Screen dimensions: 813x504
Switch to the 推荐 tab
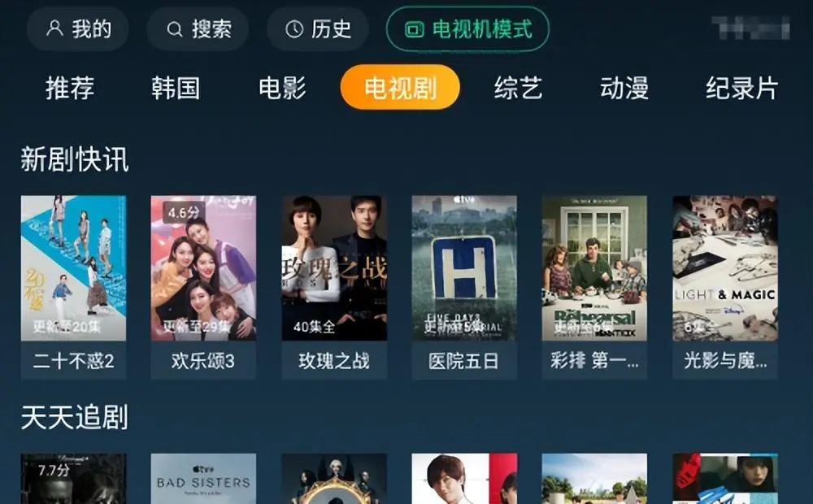point(70,88)
